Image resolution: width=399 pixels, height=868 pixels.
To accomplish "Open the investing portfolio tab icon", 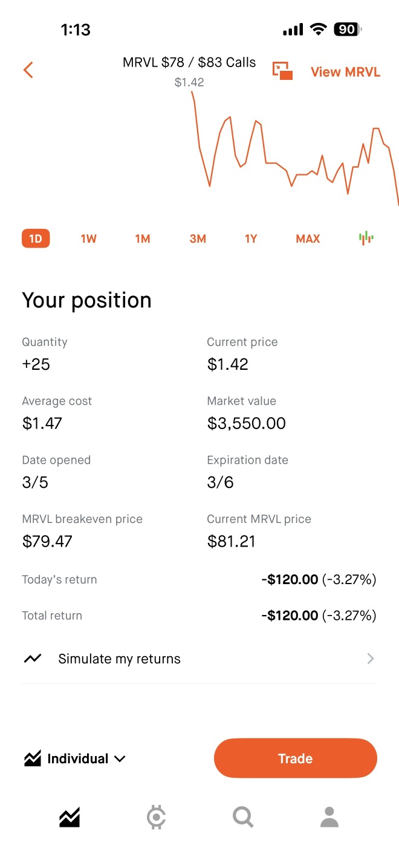I will click(70, 818).
